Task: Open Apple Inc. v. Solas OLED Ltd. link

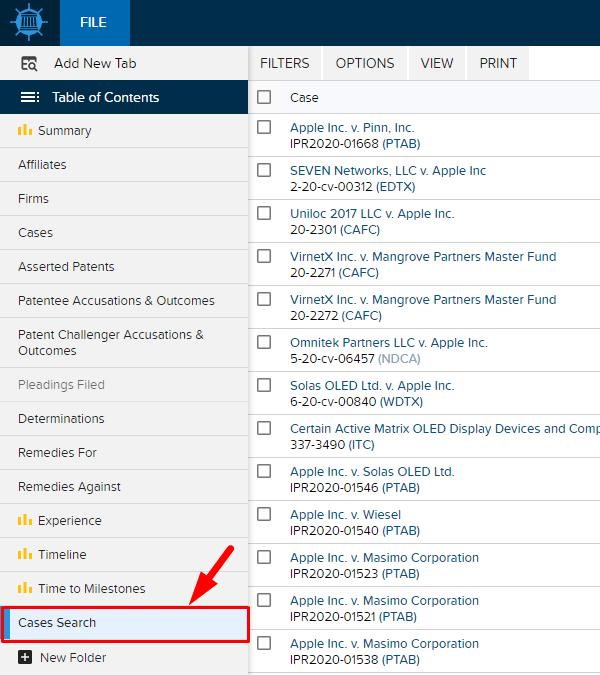Action: tap(372, 472)
